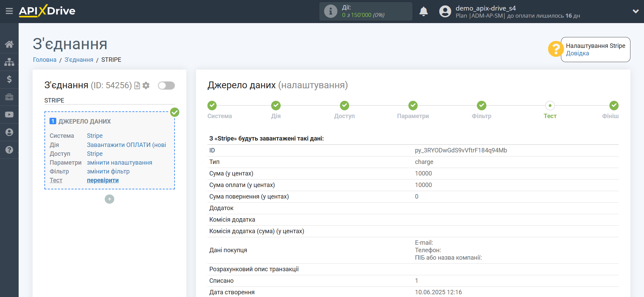
Task: Go to Дія step
Action: tap(276, 116)
